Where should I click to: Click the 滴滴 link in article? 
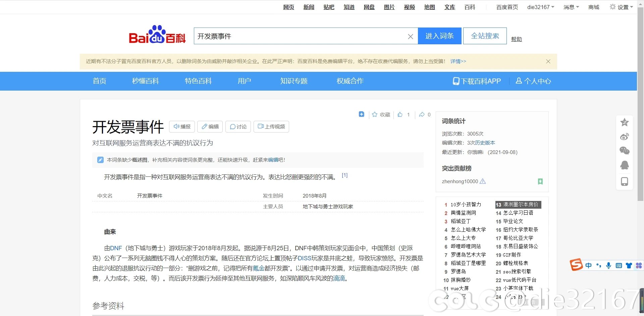point(339,278)
